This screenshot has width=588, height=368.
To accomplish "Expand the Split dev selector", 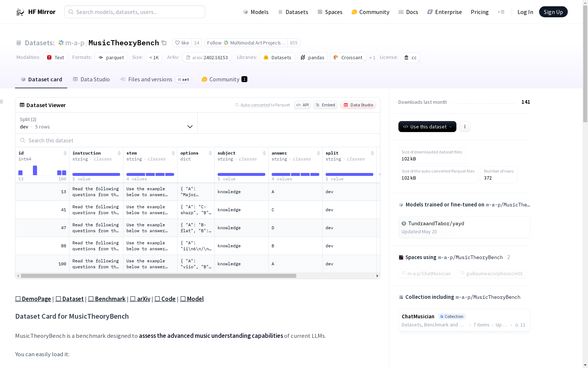I will coord(106,123).
